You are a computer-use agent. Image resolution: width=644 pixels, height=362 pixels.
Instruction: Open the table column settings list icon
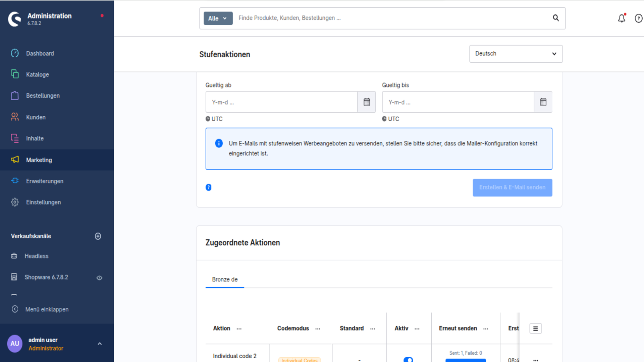(535, 328)
